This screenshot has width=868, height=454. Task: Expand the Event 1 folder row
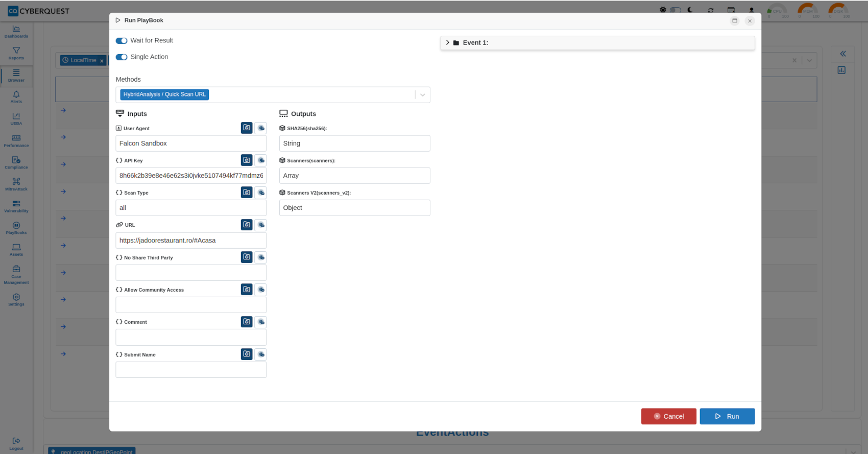click(597, 43)
